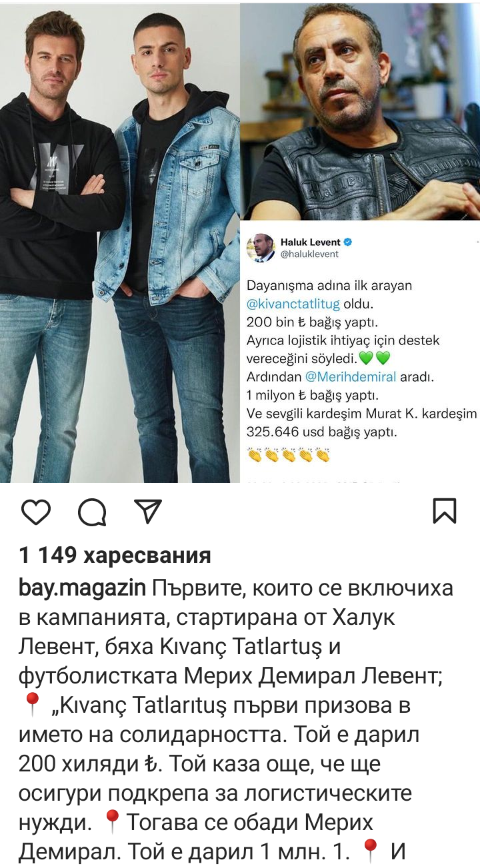
Task: View the 1 149 харесвания likes count
Action: (115, 555)
